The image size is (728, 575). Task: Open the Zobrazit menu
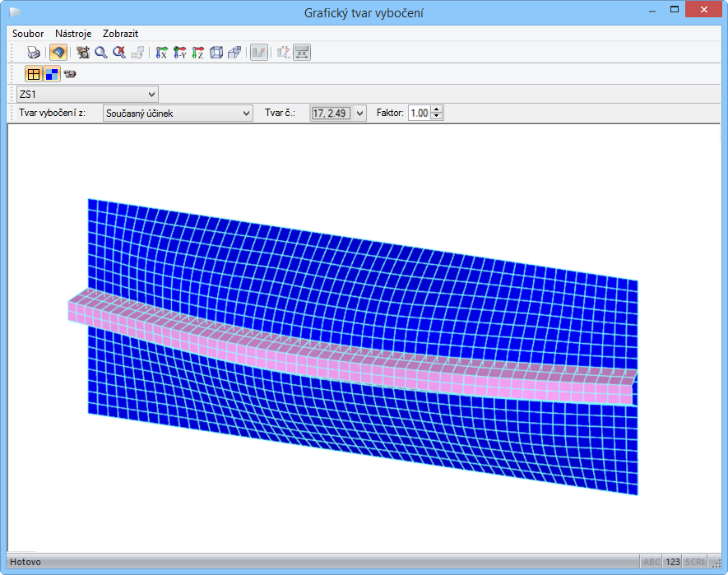click(x=120, y=34)
